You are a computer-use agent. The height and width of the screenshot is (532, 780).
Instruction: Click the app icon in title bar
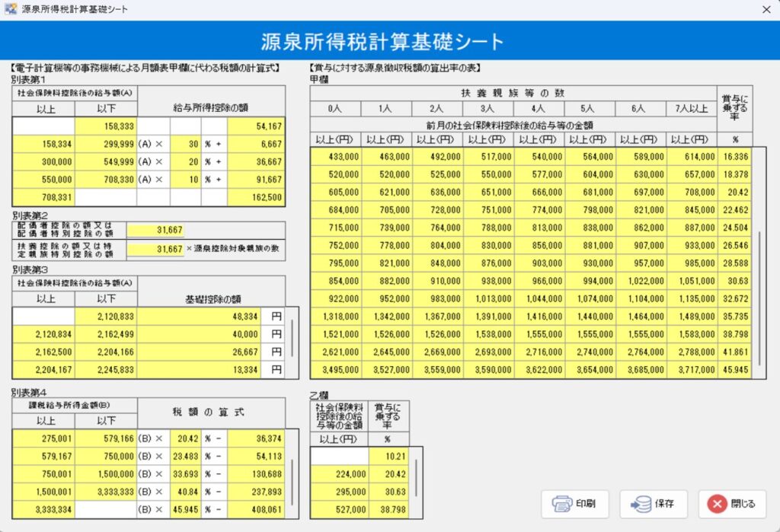pyautogui.click(x=11, y=9)
